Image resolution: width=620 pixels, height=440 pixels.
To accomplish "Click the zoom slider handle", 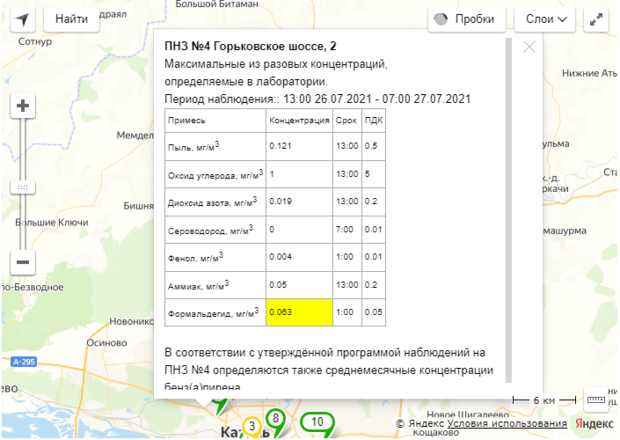I will coord(23,187).
